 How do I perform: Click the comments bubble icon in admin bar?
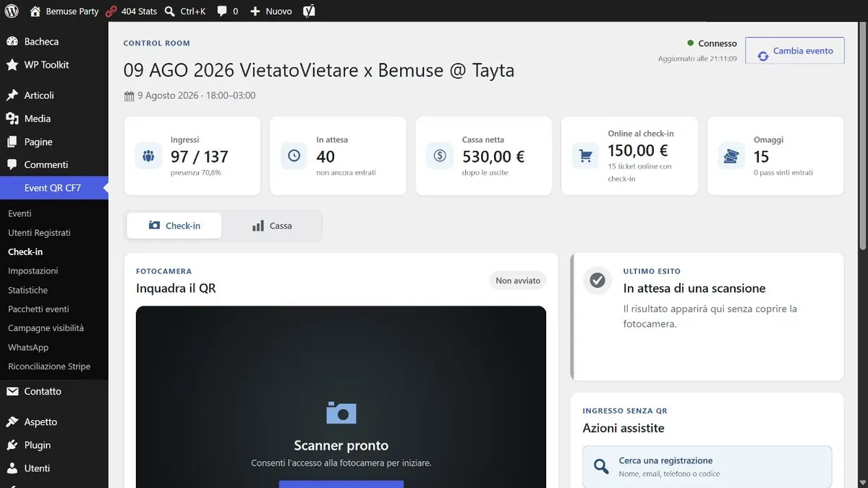pyautogui.click(x=222, y=11)
